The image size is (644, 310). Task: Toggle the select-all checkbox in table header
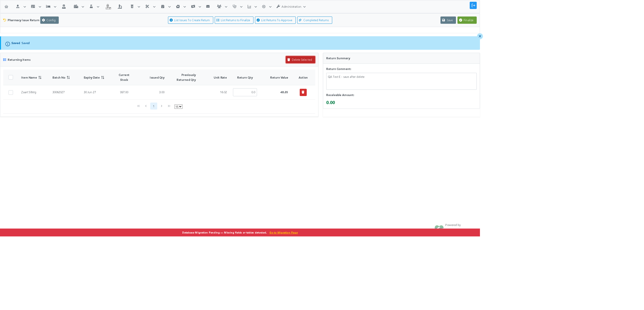click(11, 77)
